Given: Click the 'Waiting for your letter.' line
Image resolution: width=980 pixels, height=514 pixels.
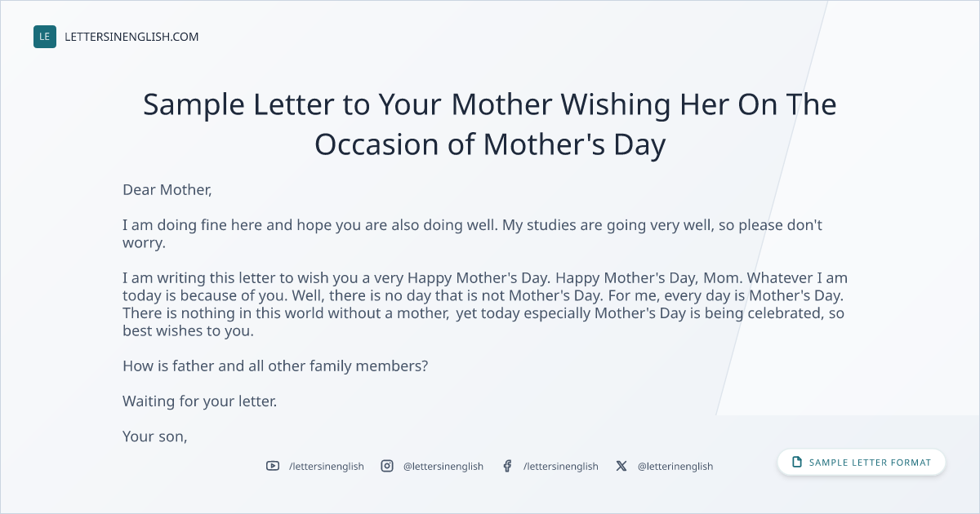Looking at the screenshot, I should (x=200, y=401).
